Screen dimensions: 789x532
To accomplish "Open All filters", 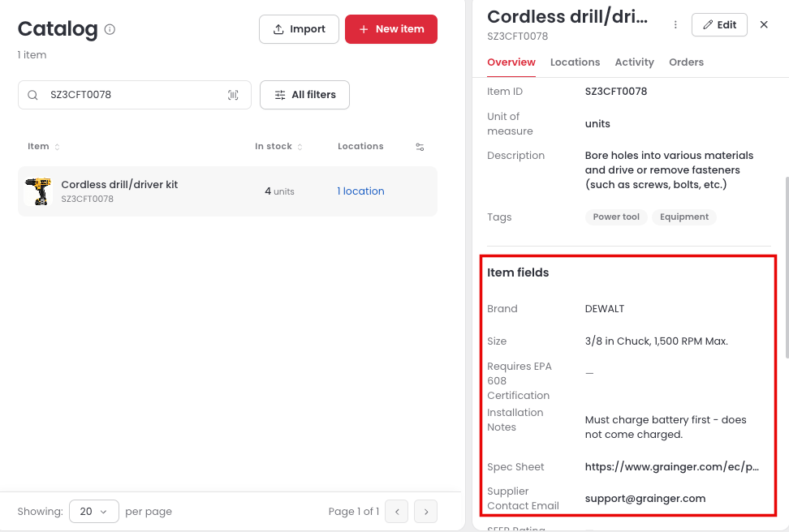I will (304, 95).
